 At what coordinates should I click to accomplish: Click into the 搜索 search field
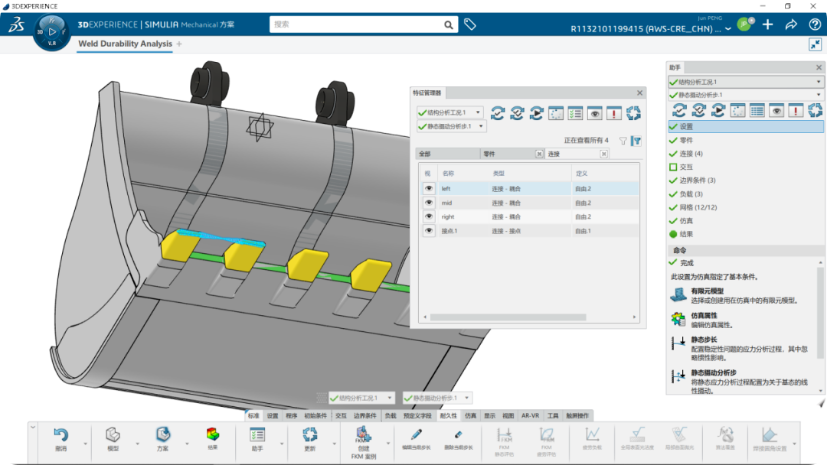[x=357, y=24]
